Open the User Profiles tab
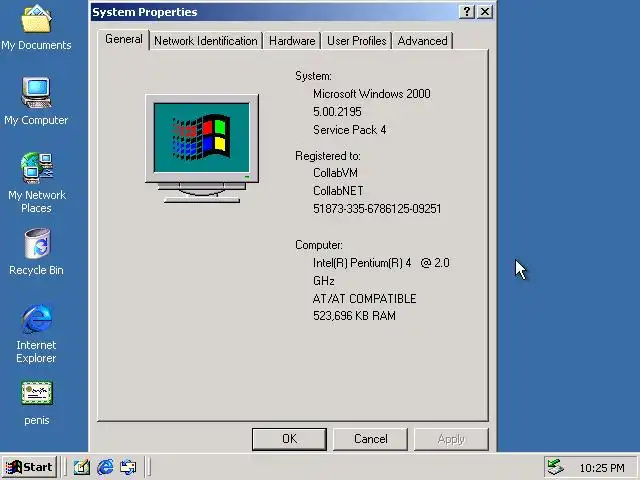Viewport: 640px width, 480px height. tap(357, 41)
